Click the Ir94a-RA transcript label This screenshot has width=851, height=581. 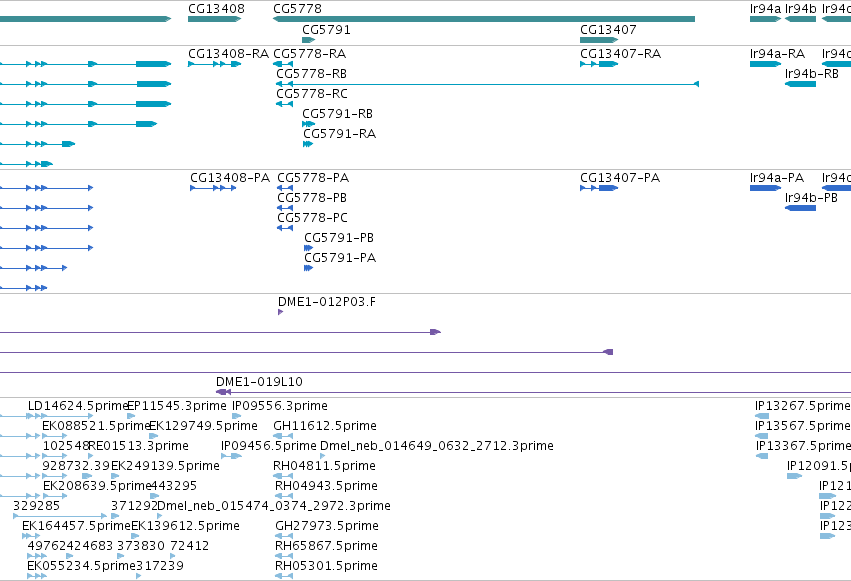pyautogui.click(x=777, y=54)
